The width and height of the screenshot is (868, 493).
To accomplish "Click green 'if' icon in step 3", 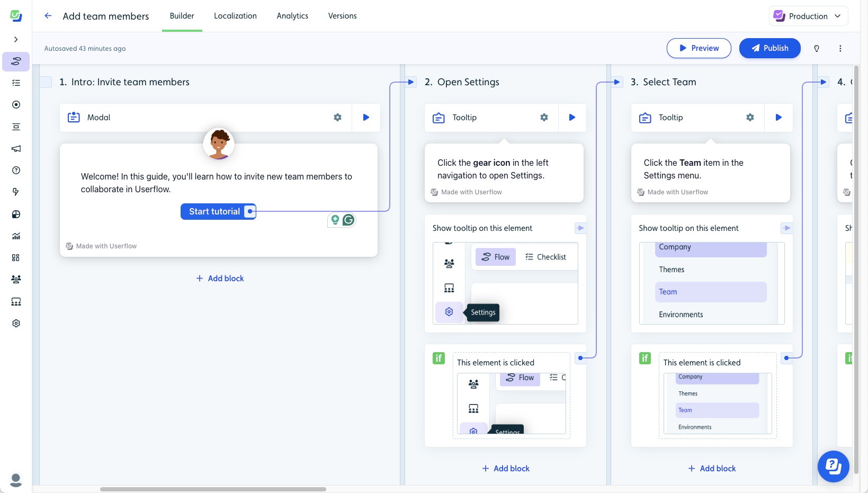I will coord(645,358).
